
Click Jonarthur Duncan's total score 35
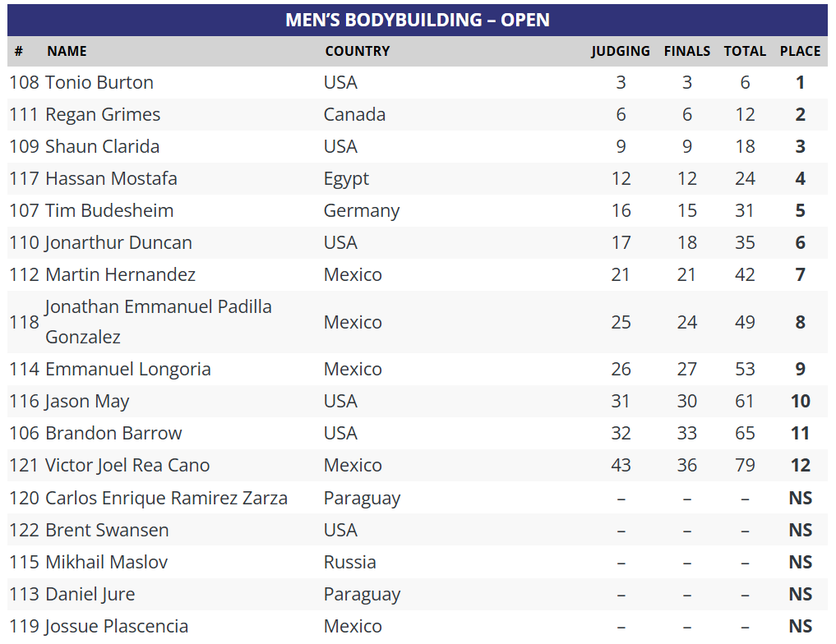[x=745, y=242]
